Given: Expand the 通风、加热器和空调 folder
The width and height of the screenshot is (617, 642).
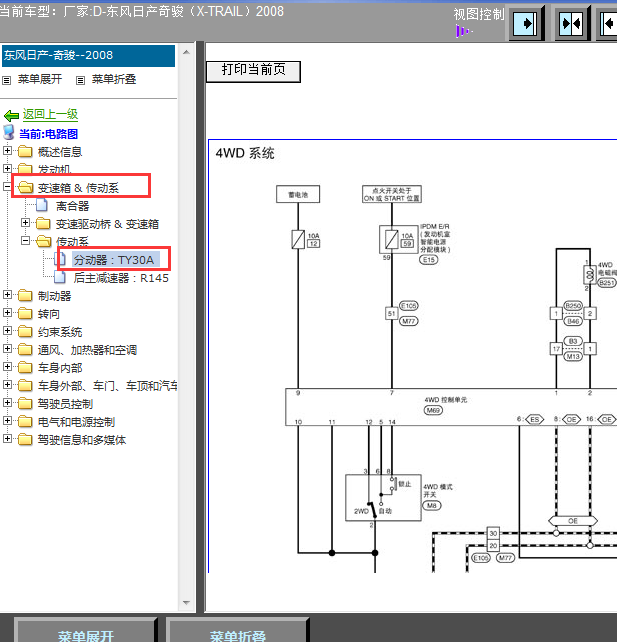Looking at the screenshot, I should (7, 348).
